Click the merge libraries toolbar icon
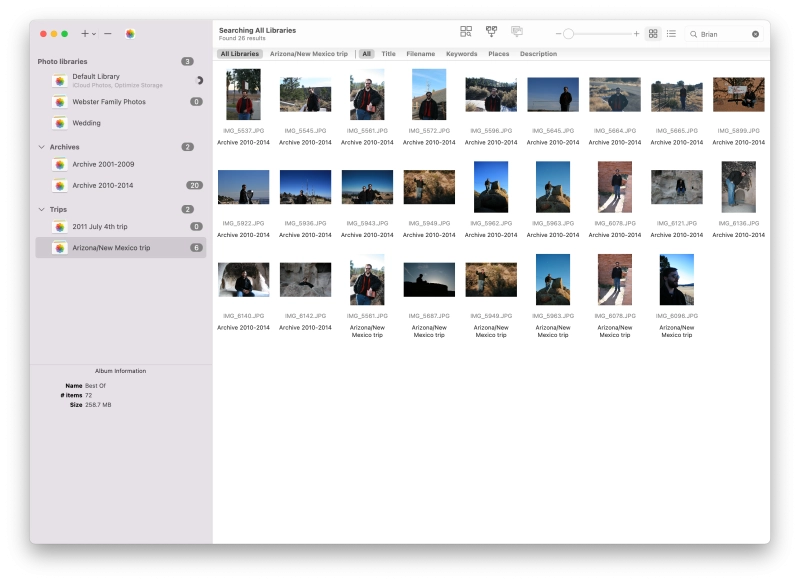The width and height of the screenshot is (800, 583). point(491,33)
